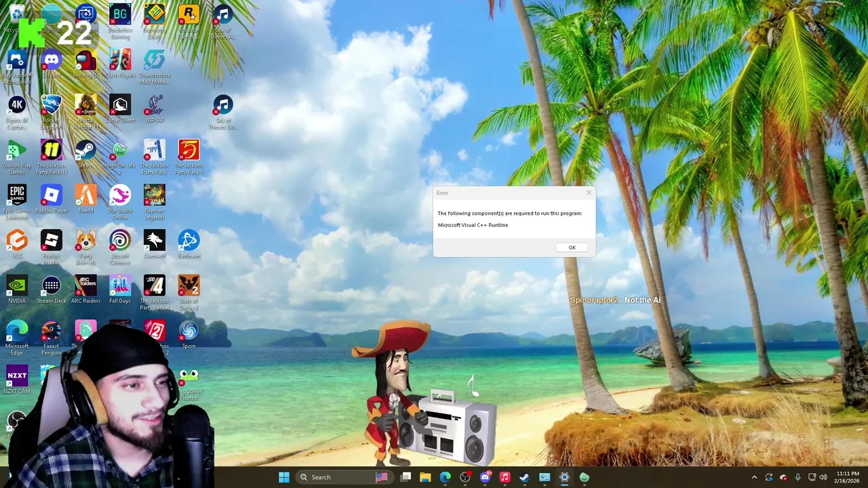Open the Microsoft Edge desktop shortcut
Screen dimensions: 868x488
[17, 338]
